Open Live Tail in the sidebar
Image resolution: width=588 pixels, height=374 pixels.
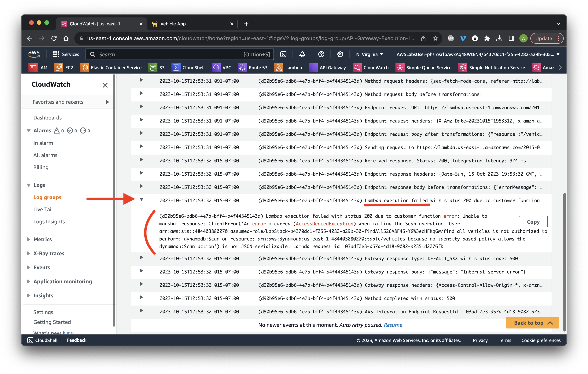(43, 209)
